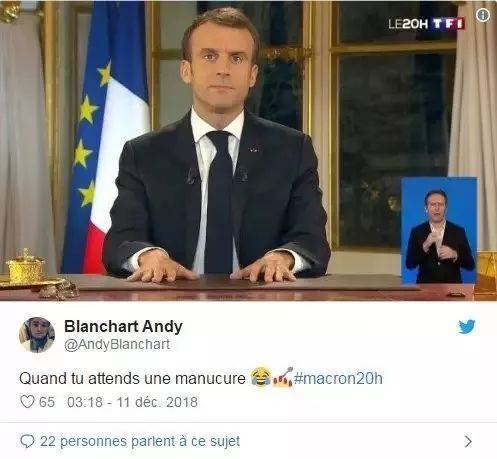Open Blanchart Andy's profile avatar
Viewport: 497px width, 459px height.
point(37,335)
